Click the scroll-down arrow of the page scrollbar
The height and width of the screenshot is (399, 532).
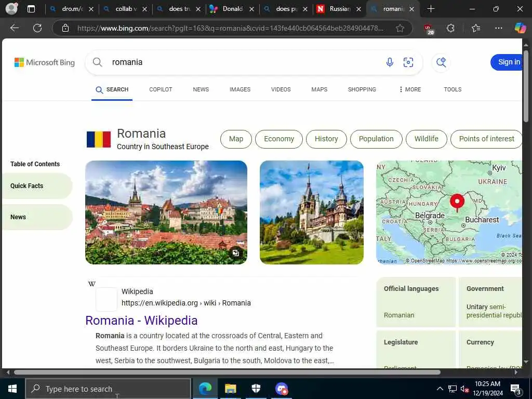coord(526,362)
